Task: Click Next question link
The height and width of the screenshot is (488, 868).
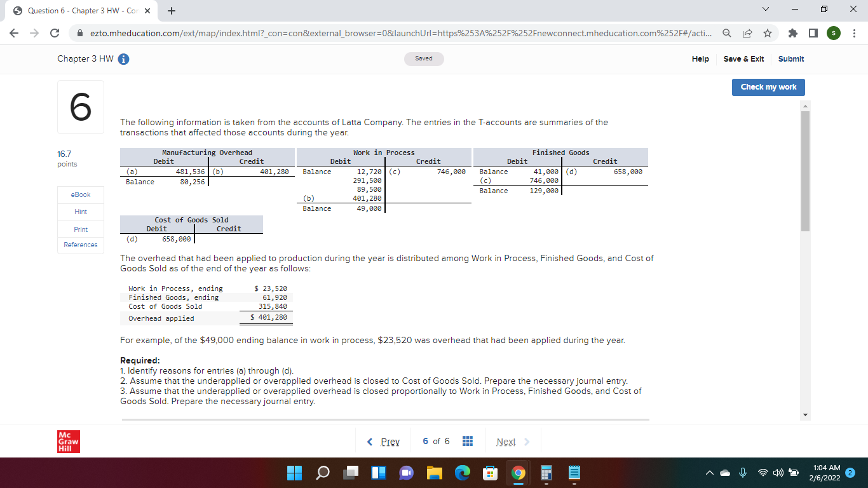Action: (513, 442)
